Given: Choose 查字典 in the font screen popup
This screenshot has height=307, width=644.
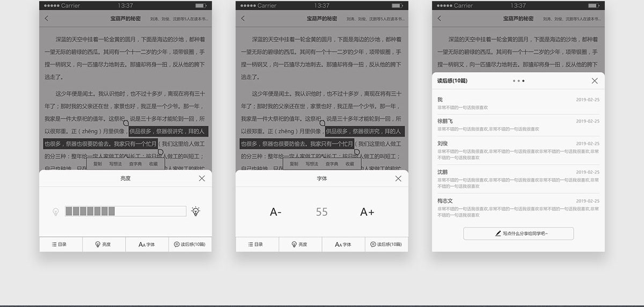Looking at the screenshot, I should point(332,164).
